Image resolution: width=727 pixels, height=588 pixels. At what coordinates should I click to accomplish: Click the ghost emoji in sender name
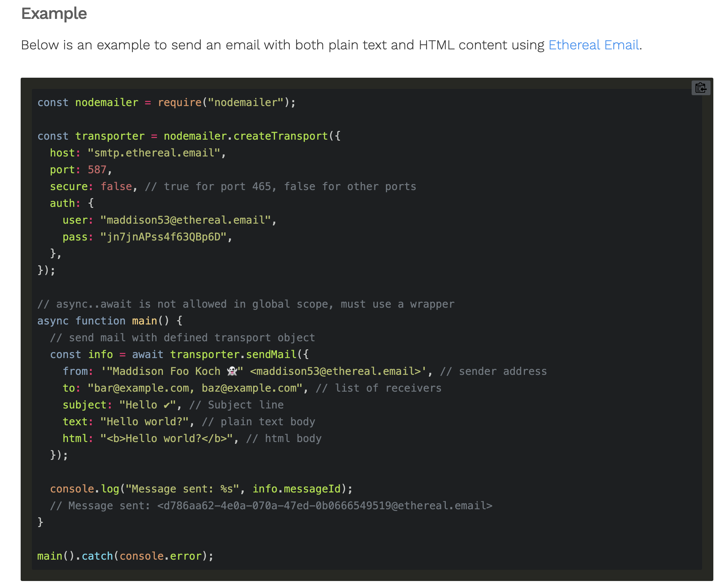point(232,371)
